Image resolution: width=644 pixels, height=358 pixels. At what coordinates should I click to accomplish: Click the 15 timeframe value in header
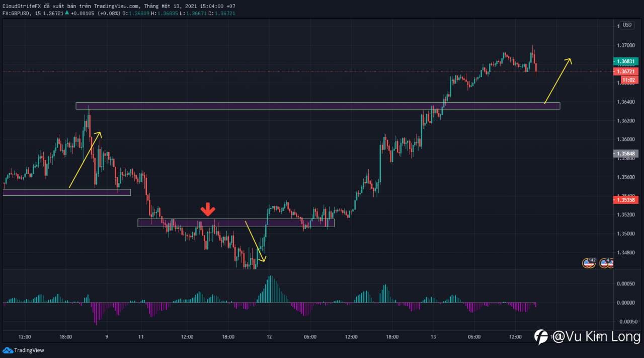click(x=38, y=13)
